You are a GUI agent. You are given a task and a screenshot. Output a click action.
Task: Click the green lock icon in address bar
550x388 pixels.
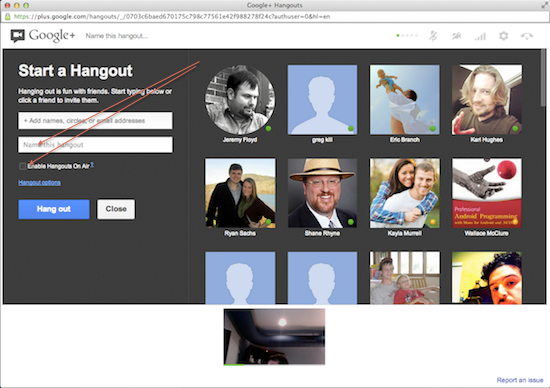7,16
